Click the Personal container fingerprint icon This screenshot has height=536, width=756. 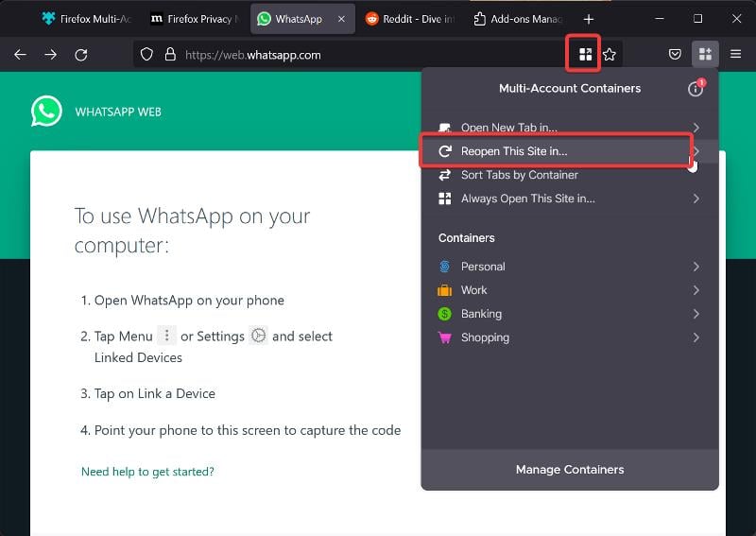pos(444,267)
